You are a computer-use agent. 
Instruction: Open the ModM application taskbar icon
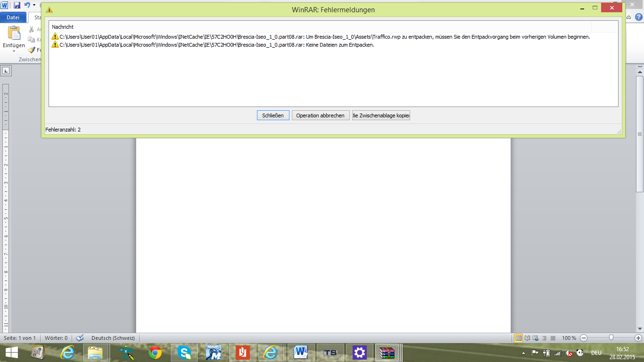(214, 353)
